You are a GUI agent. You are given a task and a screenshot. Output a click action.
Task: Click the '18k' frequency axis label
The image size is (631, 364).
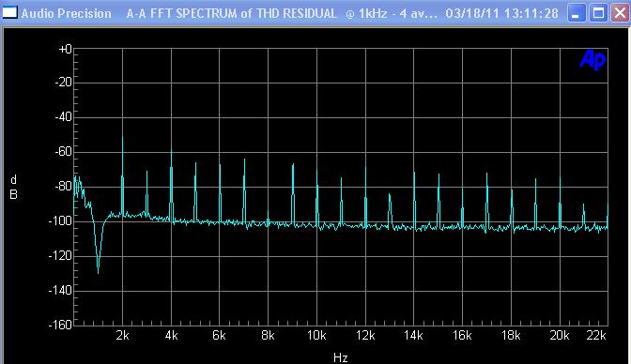click(511, 336)
